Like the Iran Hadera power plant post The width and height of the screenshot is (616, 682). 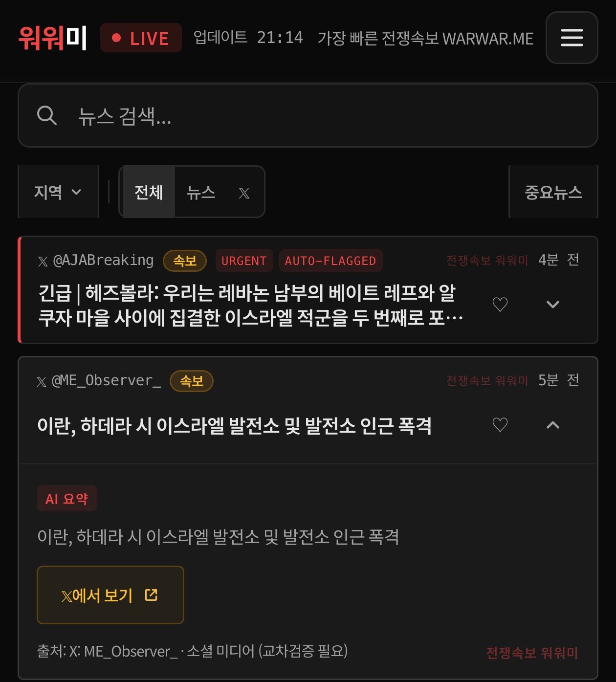click(500, 425)
